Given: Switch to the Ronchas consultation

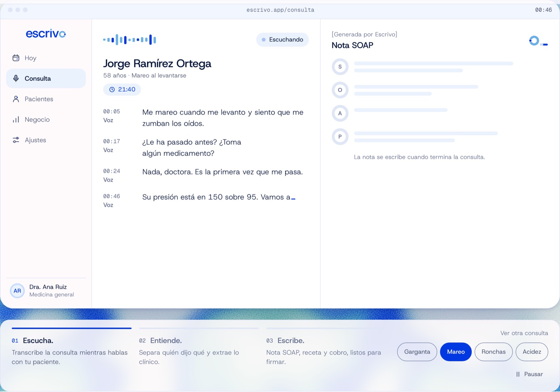Looking at the screenshot, I should point(493,352).
